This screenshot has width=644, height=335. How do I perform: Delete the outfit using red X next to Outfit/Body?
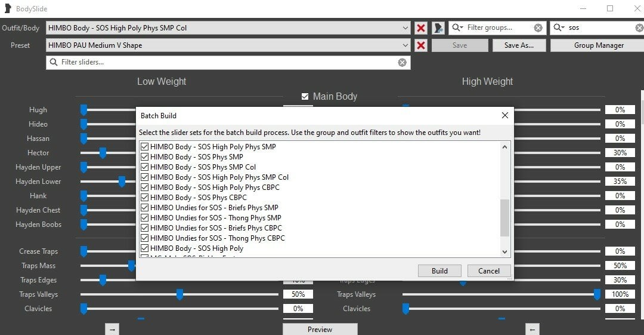click(420, 28)
